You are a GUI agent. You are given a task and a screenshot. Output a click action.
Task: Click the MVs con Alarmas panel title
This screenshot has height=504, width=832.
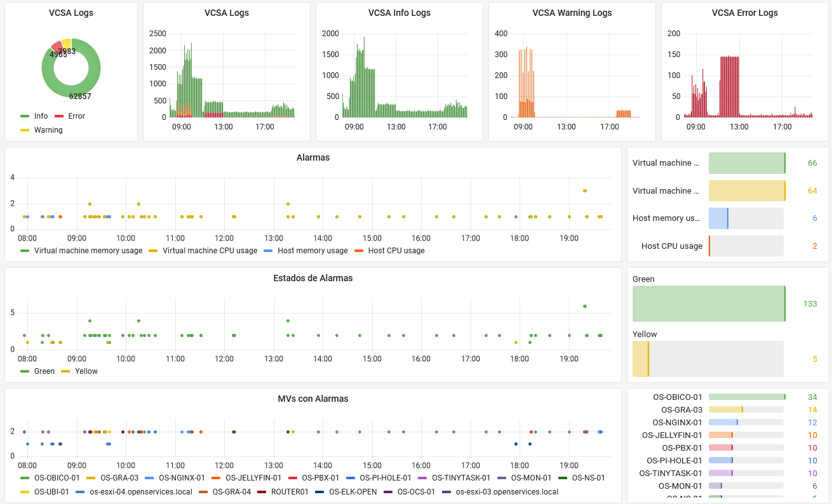(312, 399)
